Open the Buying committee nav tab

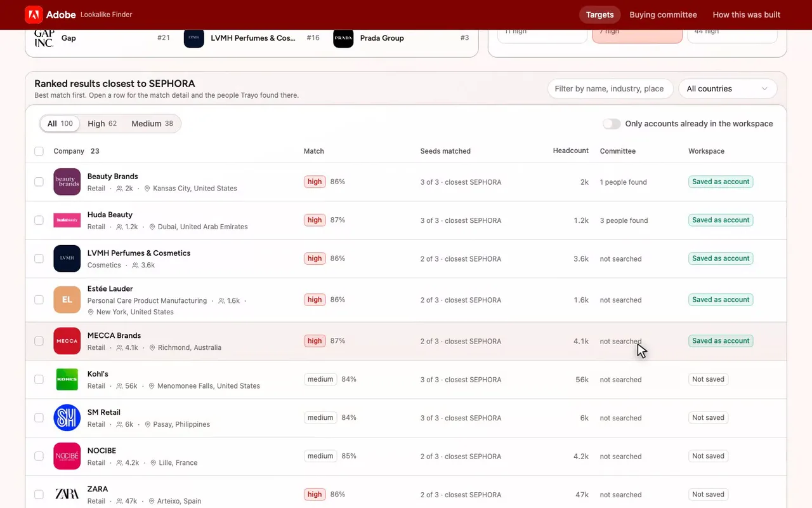pos(663,15)
